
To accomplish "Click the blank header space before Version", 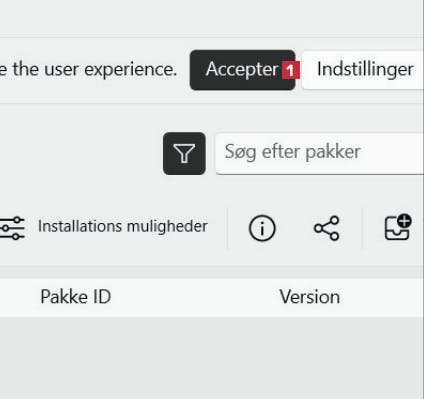I will coord(195,297).
